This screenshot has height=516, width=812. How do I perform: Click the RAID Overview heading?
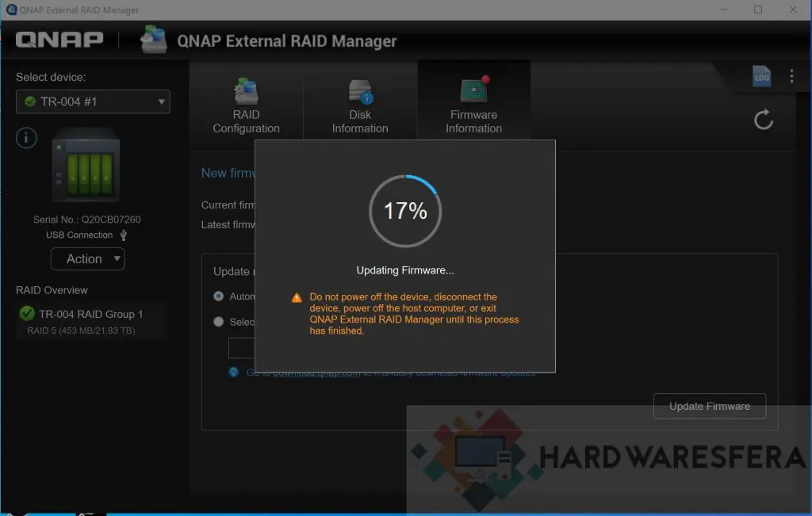[52, 290]
